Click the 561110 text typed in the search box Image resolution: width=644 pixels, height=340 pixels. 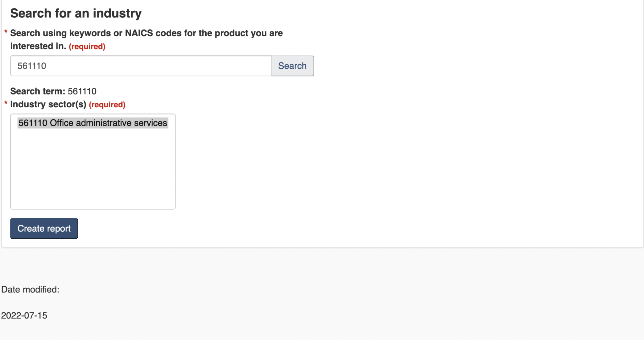[32, 66]
